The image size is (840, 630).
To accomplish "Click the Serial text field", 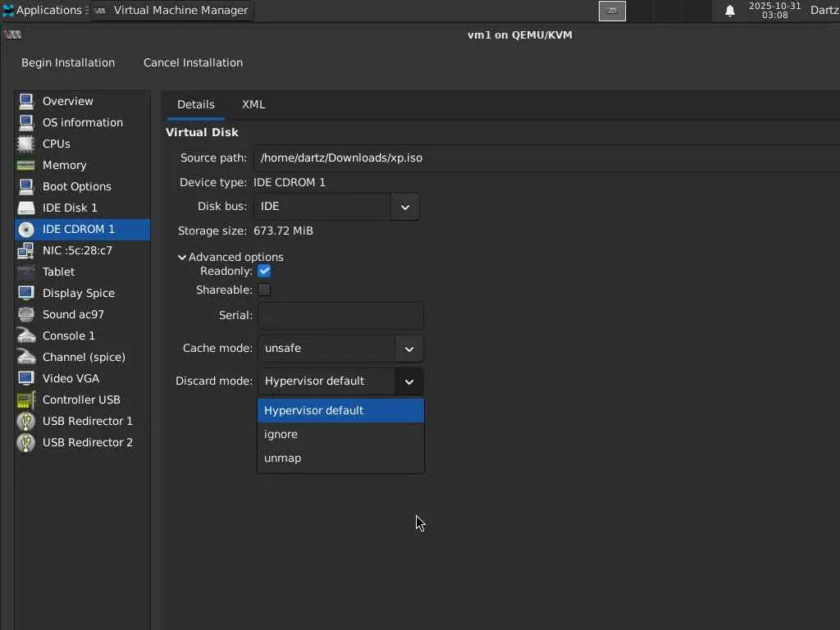I will 340,315.
